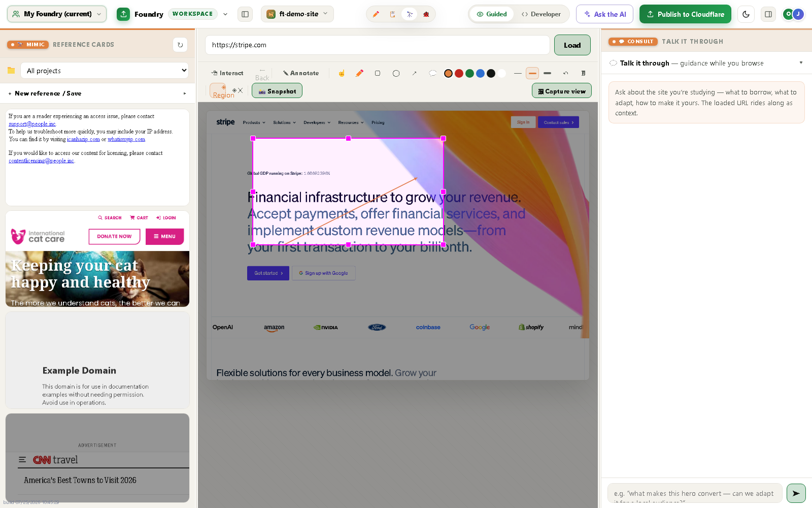This screenshot has width=812, height=508.
Task: Click Publish to Cloudflare button
Action: (x=685, y=14)
